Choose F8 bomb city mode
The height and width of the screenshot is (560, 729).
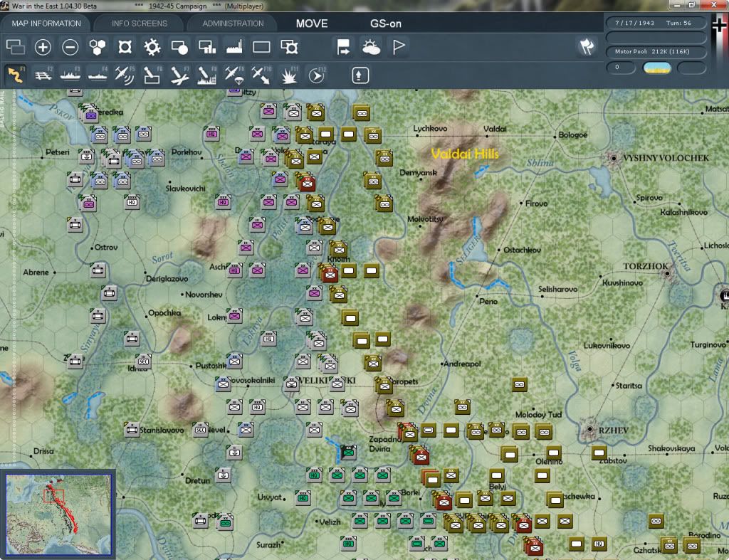click(x=207, y=75)
